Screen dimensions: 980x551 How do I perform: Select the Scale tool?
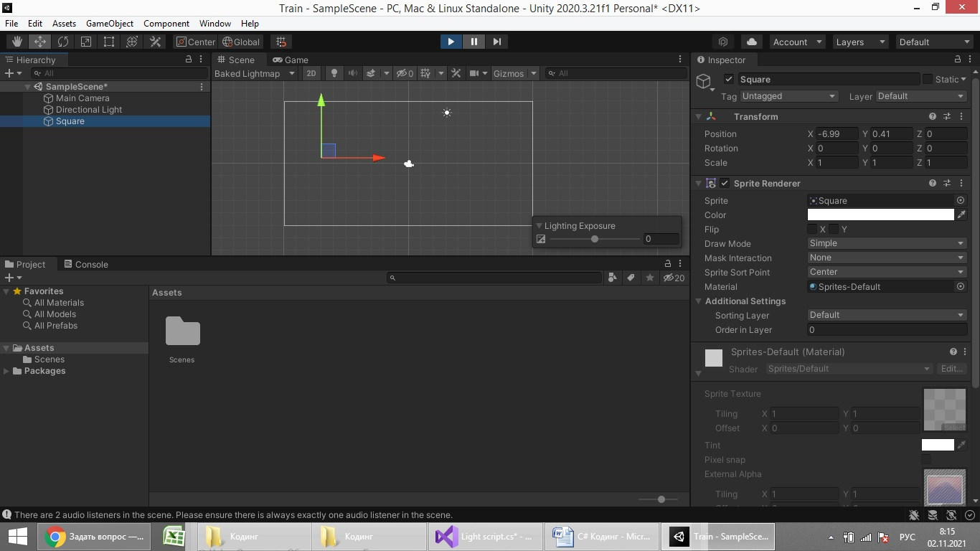[86, 42]
